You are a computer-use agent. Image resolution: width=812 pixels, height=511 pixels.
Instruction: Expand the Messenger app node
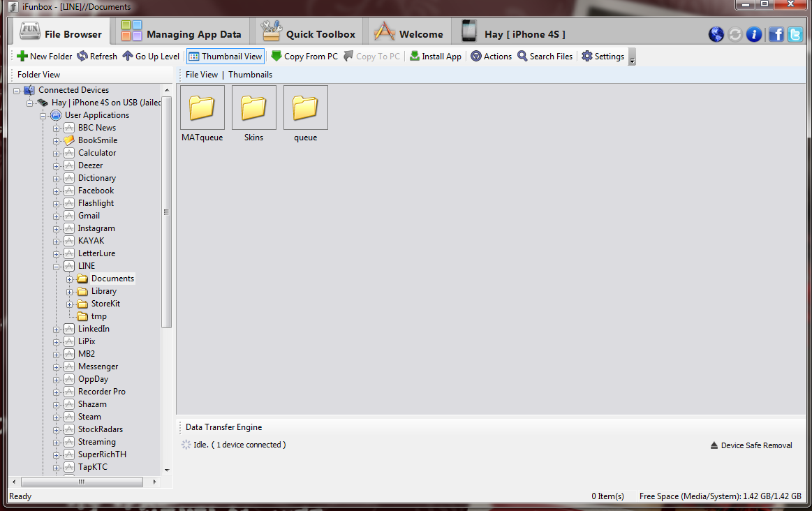(x=56, y=367)
